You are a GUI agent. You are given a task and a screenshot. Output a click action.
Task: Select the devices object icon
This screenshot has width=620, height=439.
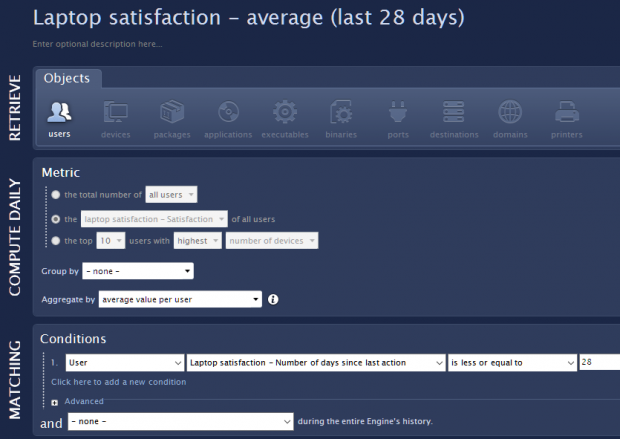115,113
